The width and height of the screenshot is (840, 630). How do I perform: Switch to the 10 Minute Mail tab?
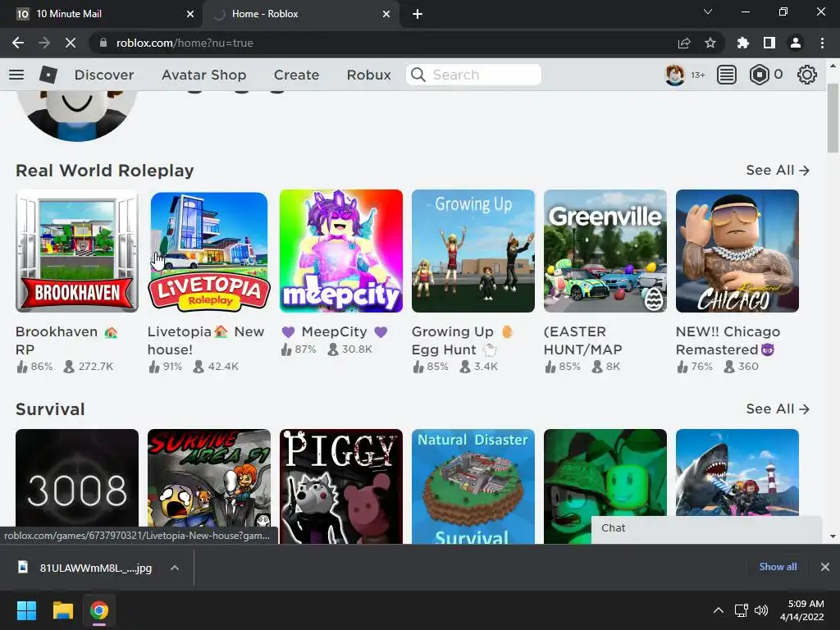(101, 14)
